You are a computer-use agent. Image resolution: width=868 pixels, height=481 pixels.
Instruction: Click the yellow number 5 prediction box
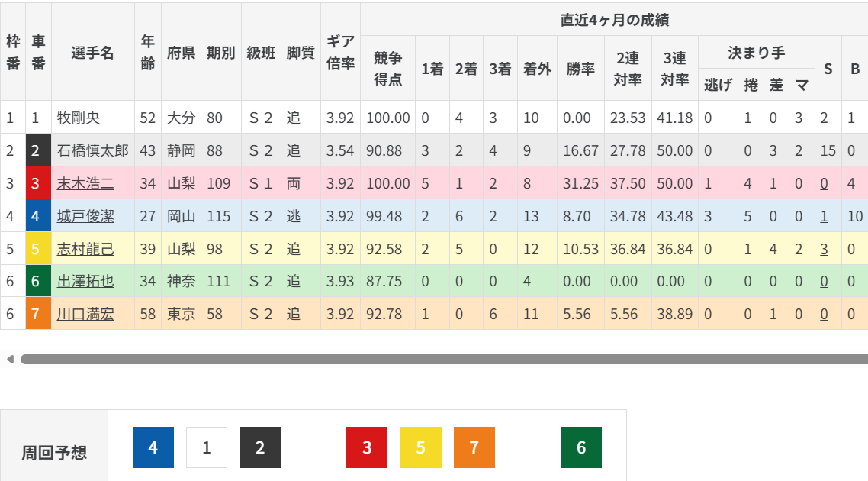point(420,447)
